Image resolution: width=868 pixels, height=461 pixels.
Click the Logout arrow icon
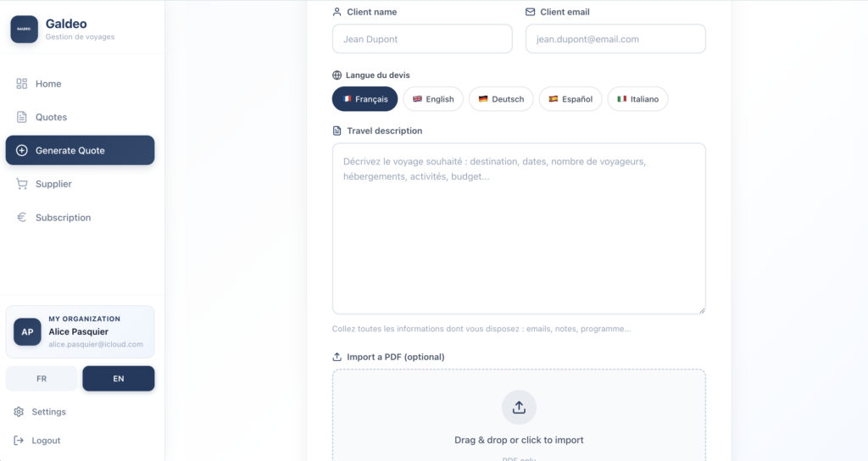(x=19, y=441)
